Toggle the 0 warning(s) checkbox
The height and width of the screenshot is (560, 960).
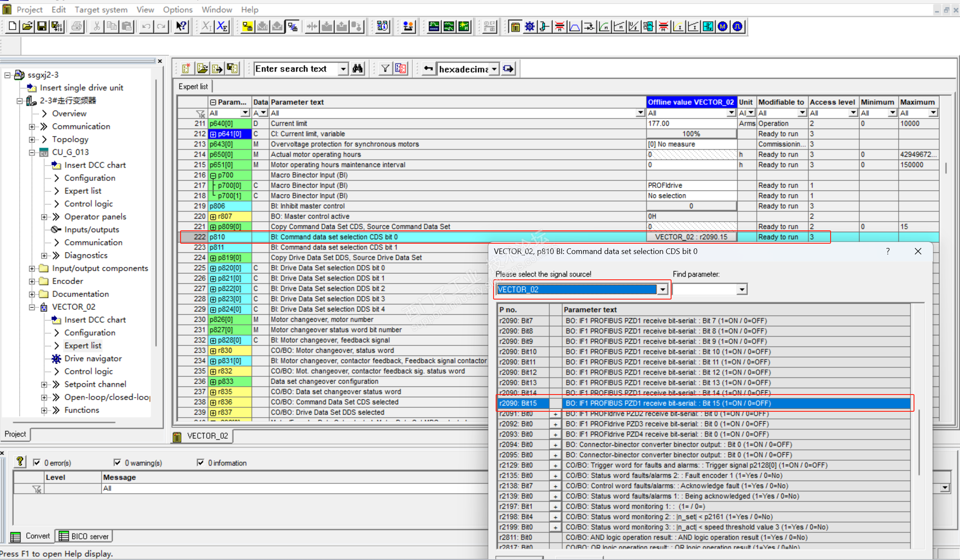click(x=117, y=462)
